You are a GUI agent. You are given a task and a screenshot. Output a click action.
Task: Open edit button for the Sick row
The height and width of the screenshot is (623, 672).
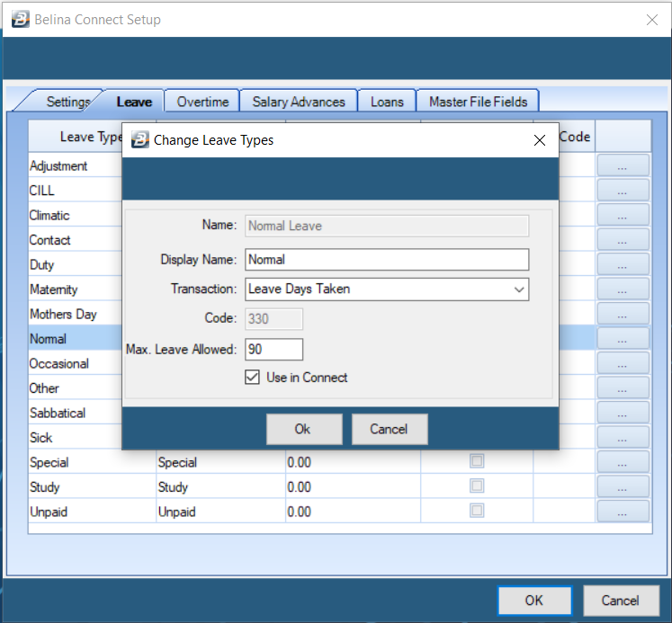coord(623,437)
